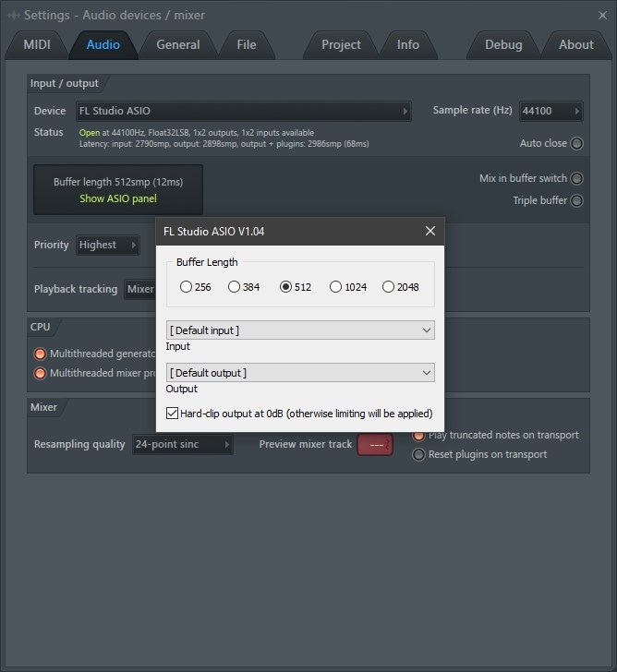Screen dimensions: 617x672
Task: Click the Status line starting 'Open at 44100Hz'
Action: (x=197, y=133)
